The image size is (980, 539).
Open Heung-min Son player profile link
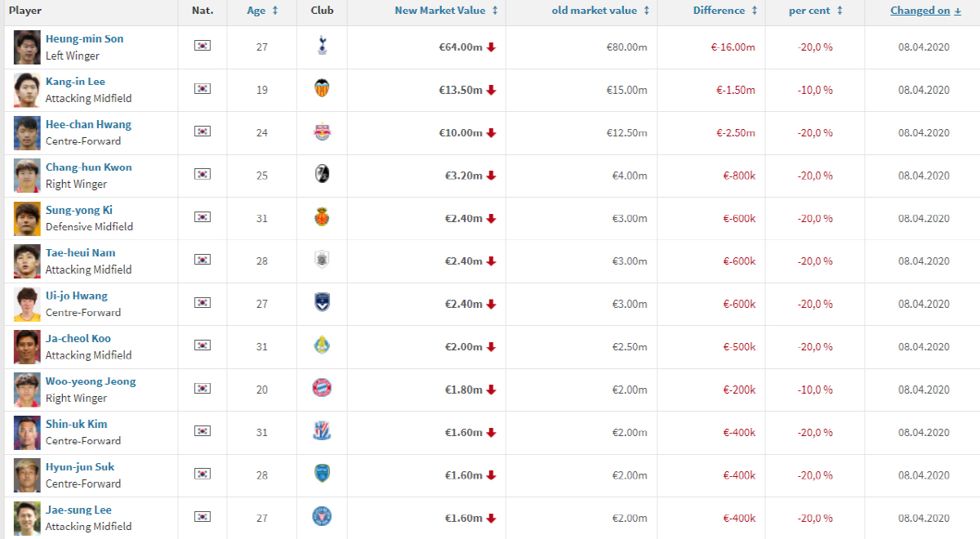[x=85, y=39]
